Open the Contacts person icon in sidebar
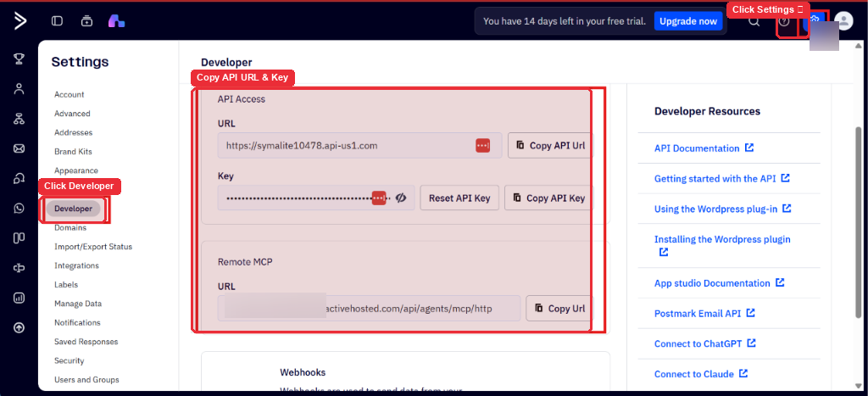The image size is (868, 396). [19, 89]
